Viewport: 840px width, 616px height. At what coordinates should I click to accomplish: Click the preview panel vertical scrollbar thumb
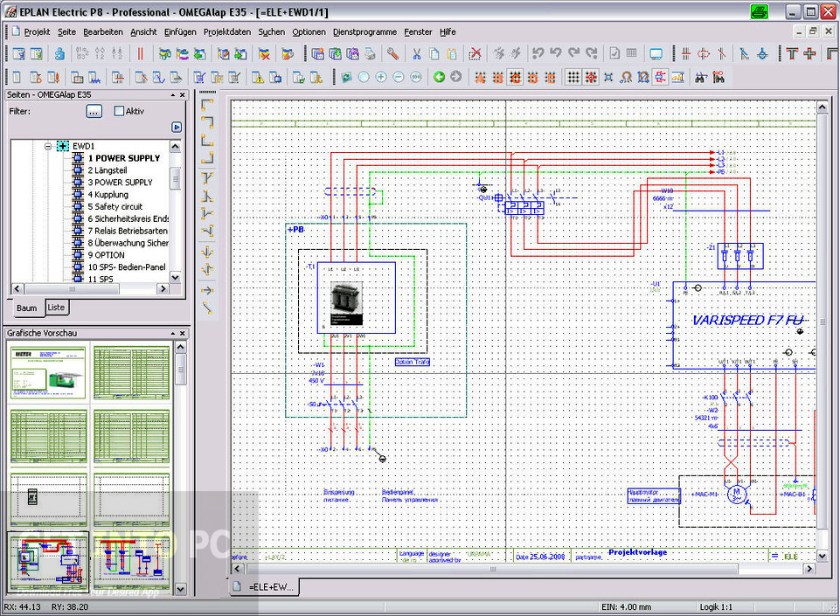(x=181, y=370)
